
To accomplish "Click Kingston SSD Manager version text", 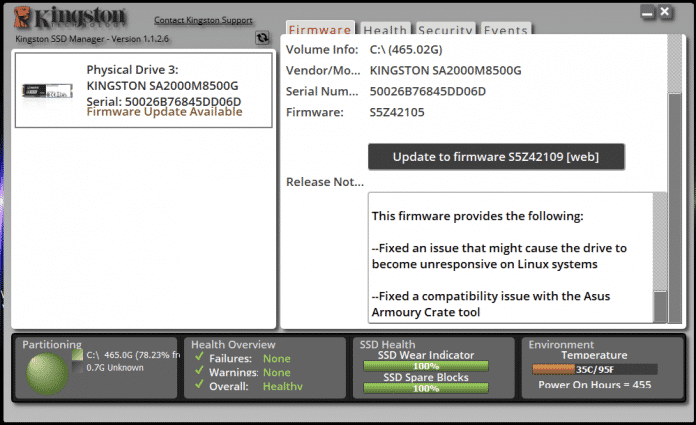I will tap(92, 39).
